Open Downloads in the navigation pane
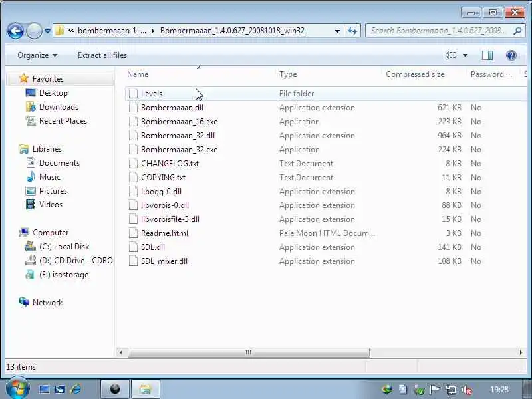532x399 pixels. point(59,107)
